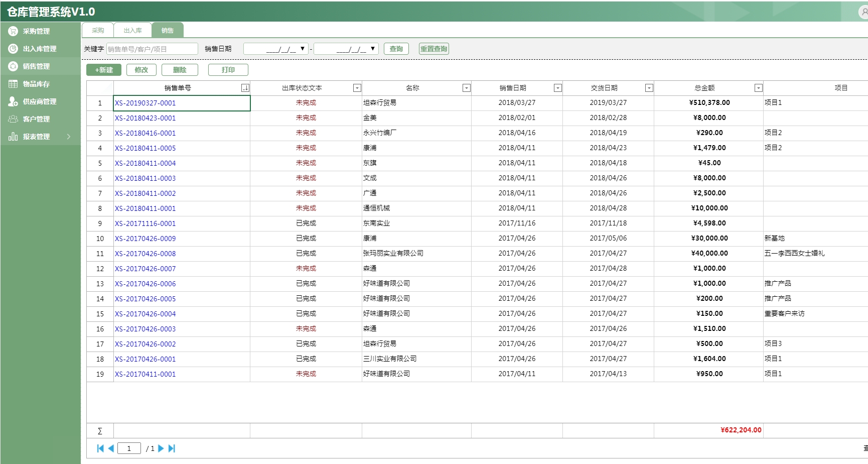Open the start date picker dropdown

(x=303, y=49)
